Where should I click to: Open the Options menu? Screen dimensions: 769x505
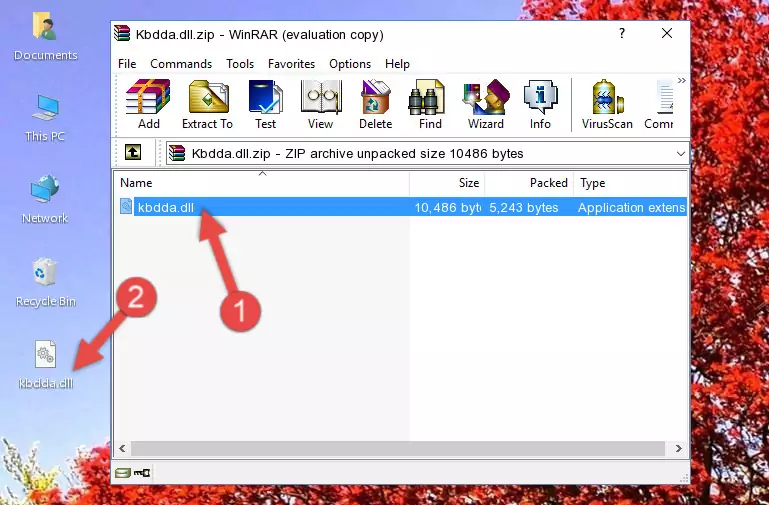click(350, 64)
